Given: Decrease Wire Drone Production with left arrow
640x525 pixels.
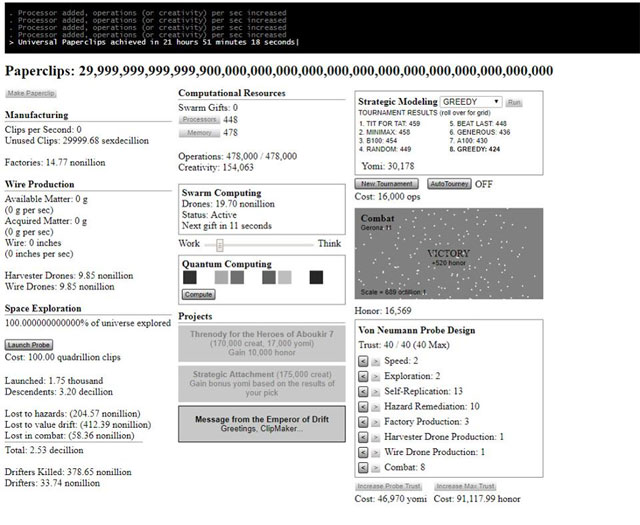Looking at the screenshot, I should (363, 452).
